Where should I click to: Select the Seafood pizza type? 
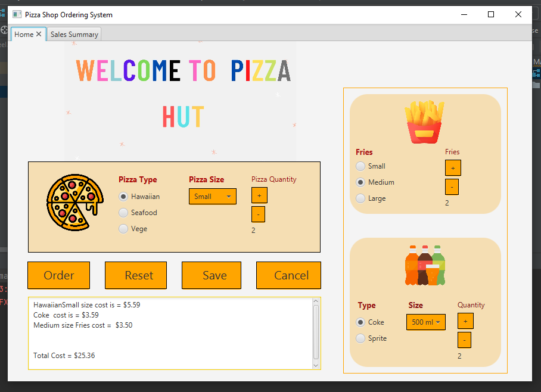coord(123,213)
